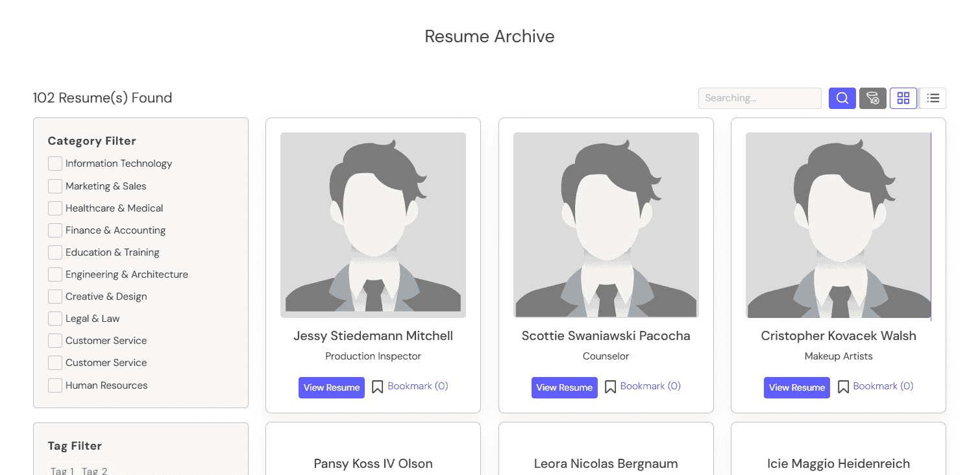Open Pansy Koss IV Olson's card

[373, 463]
